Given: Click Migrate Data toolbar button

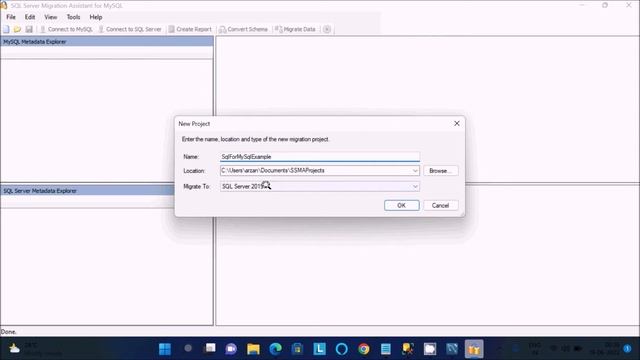Looking at the screenshot, I should click(295, 29).
